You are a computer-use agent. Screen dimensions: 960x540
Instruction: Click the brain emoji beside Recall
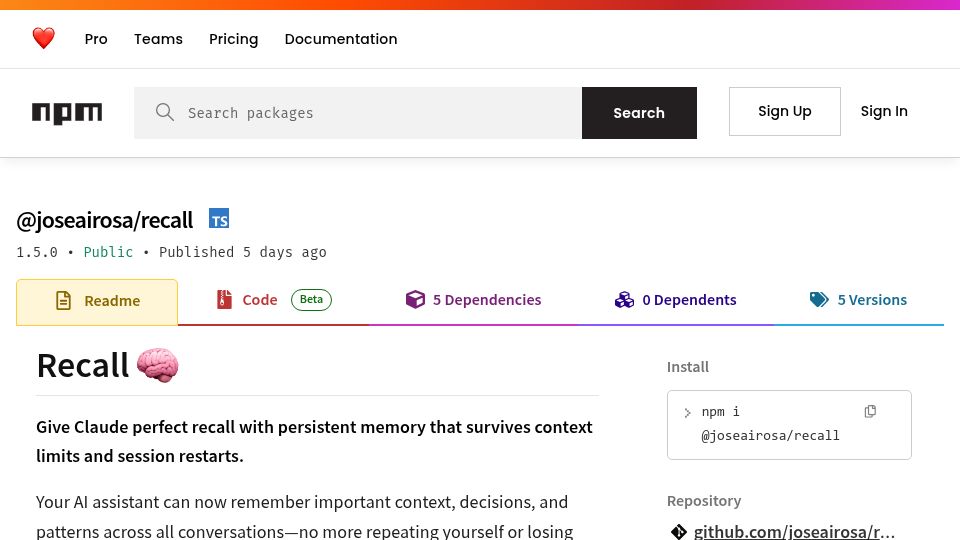[157, 366]
